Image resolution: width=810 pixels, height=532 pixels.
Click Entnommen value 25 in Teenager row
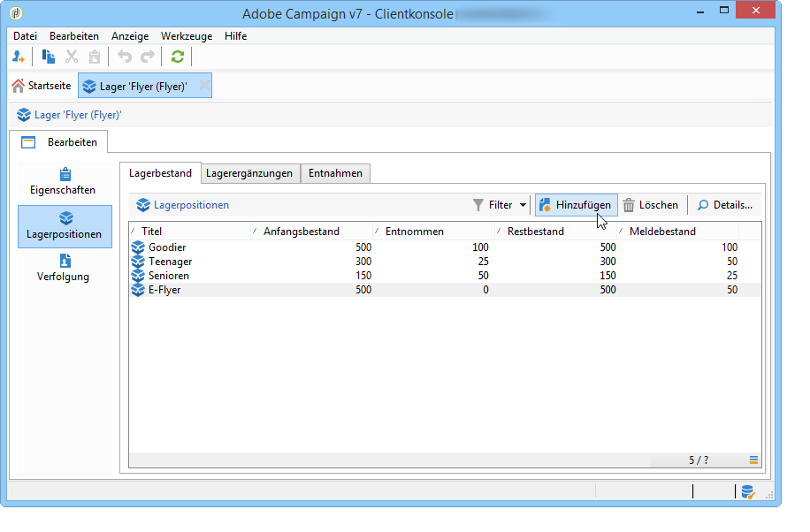pos(483,262)
